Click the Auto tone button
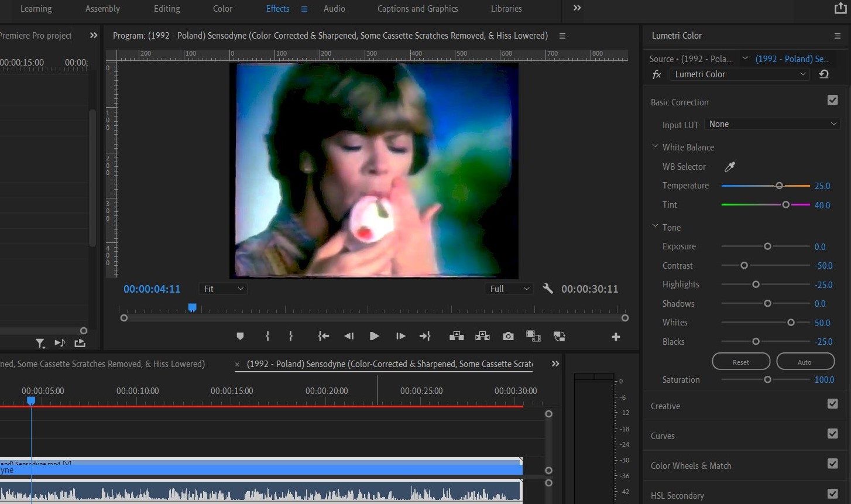Screen dimensions: 851x504 805,362
